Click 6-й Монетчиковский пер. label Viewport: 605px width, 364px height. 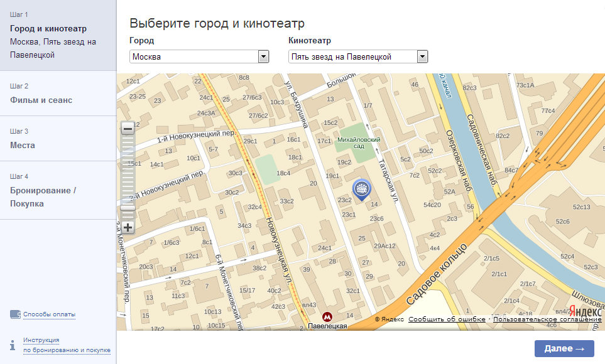(229, 292)
